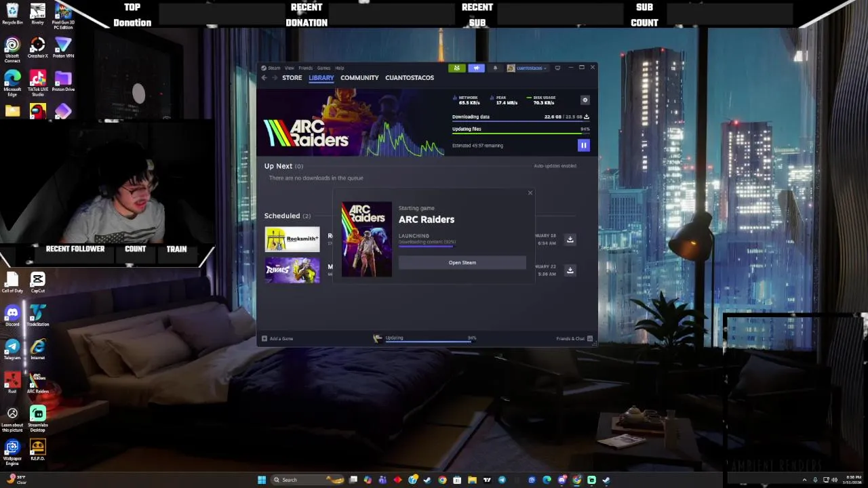The height and width of the screenshot is (488, 868).
Task: Switch to the LIBRARY tab
Action: [321, 78]
